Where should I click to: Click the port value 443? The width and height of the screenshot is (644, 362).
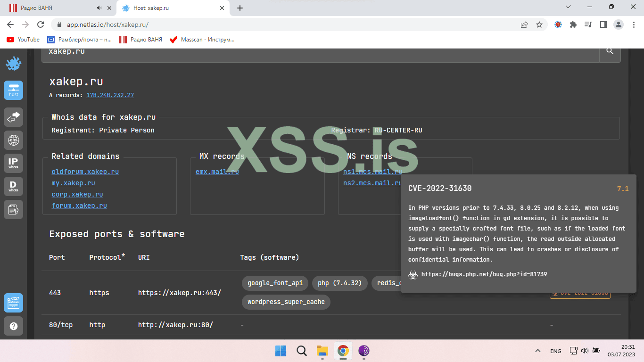coord(55,293)
